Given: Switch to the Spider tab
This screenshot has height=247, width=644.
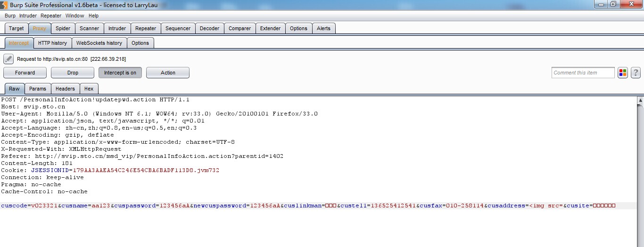Looking at the screenshot, I should click(63, 28).
